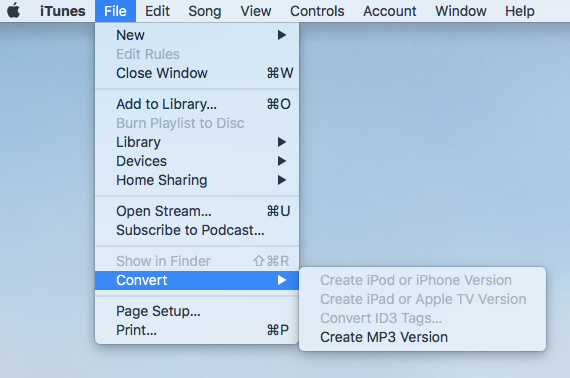
Task: Open the Window menu
Action: click(x=461, y=11)
